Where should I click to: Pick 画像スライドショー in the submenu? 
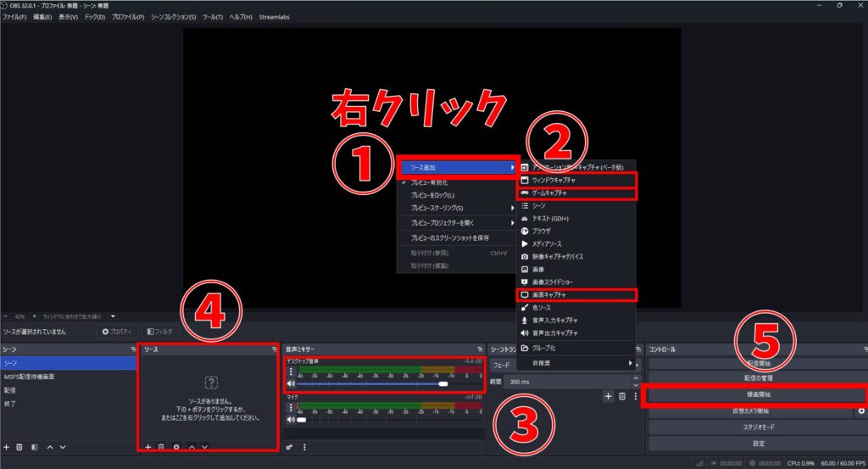click(576, 282)
